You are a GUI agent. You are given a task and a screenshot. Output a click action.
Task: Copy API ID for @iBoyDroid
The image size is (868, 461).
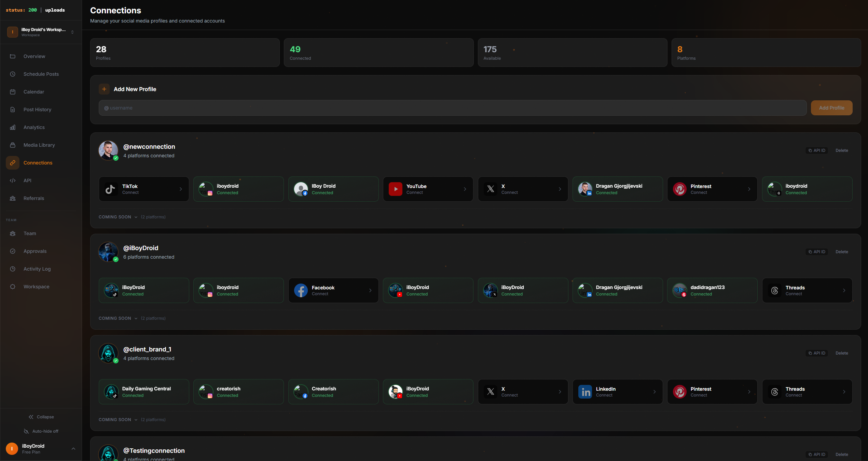[x=817, y=252]
